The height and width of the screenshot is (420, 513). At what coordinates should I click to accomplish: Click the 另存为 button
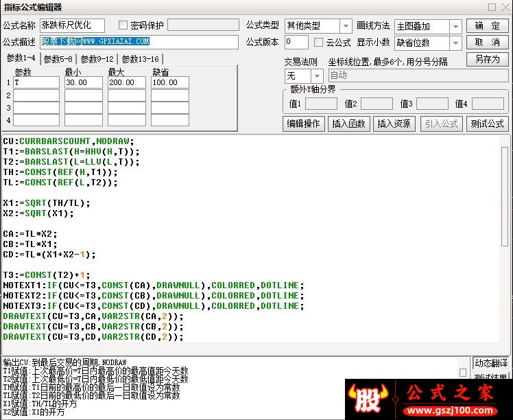[x=487, y=59]
